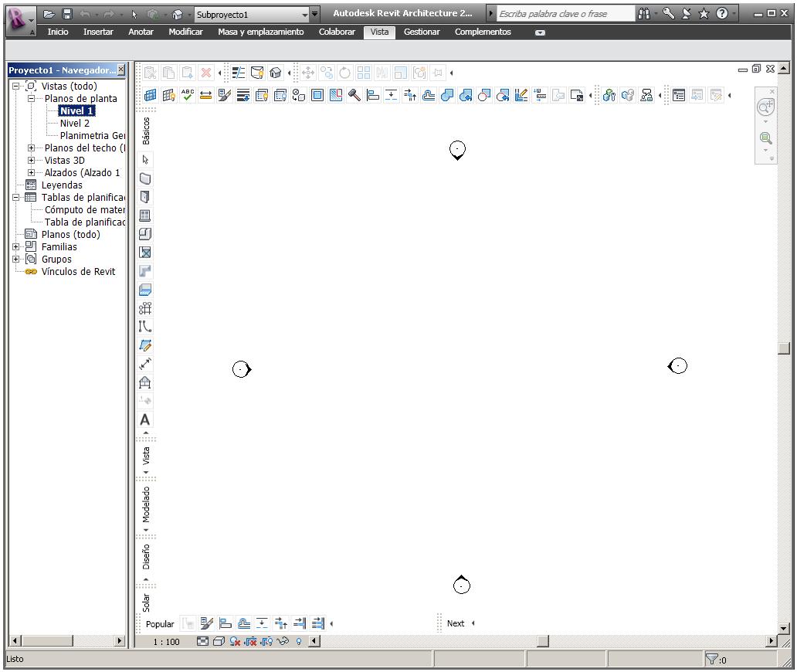The height and width of the screenshot is (672, 797).
Task: Click the hammer (demolish) icon
Action: pos(354,96)
